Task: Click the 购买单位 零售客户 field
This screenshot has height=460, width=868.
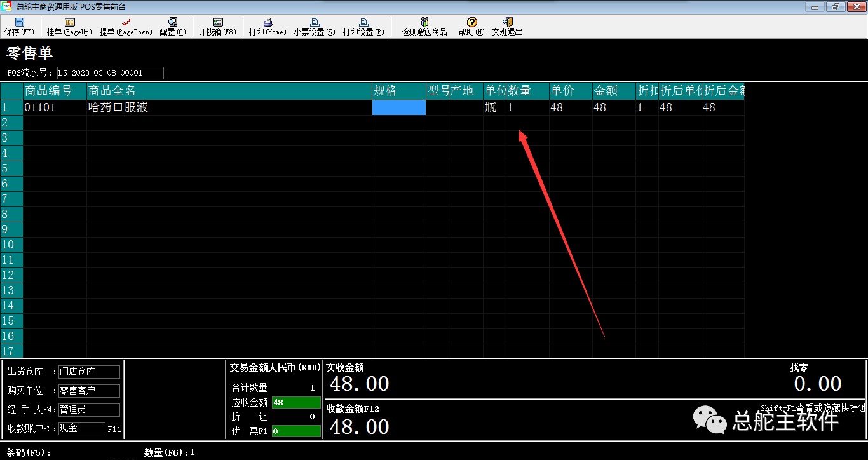Action: (x=89, y=391)
